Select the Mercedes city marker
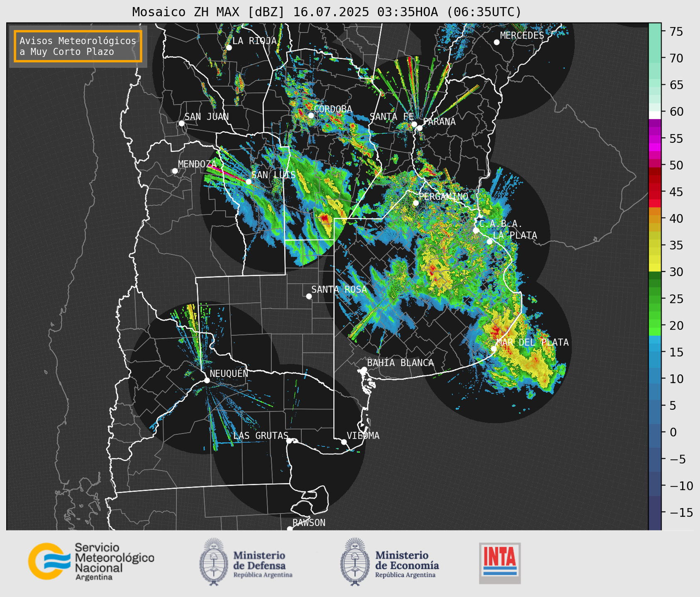Screen dimensions: 700x597 tap(496, 42)
